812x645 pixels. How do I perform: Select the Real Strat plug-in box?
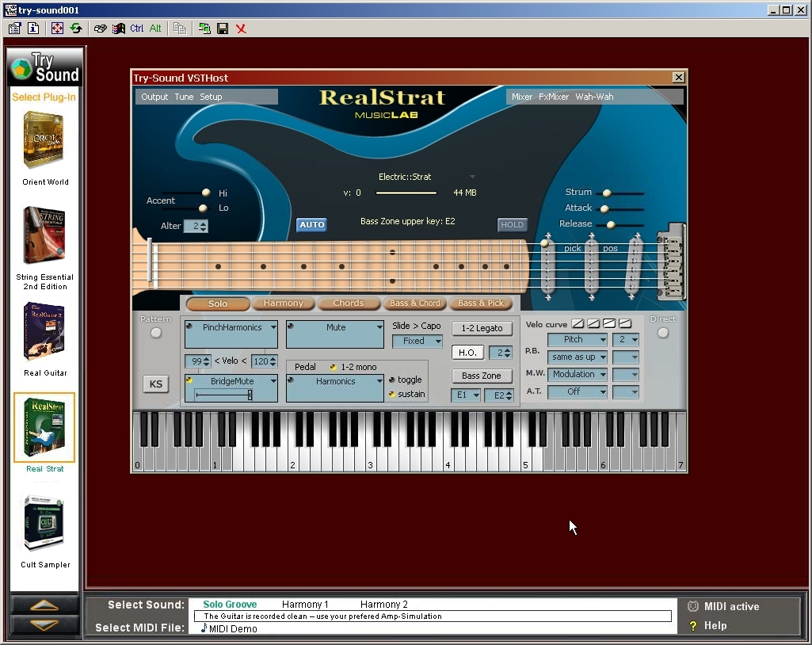(x=44, y=427)
